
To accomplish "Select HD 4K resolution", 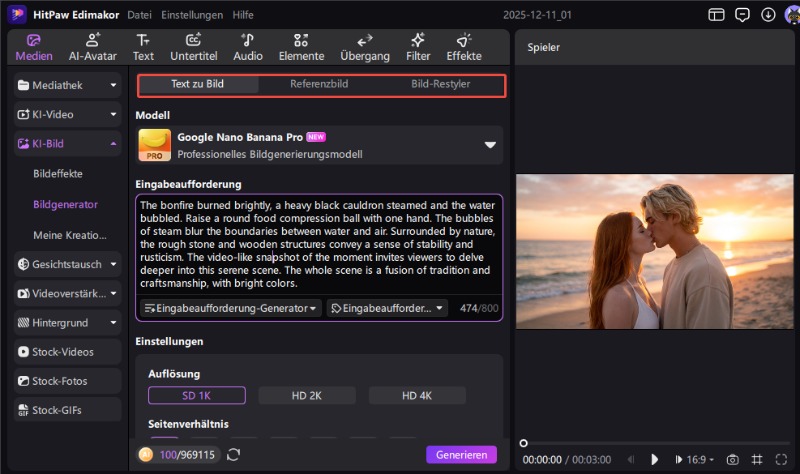I will [417, 395].
